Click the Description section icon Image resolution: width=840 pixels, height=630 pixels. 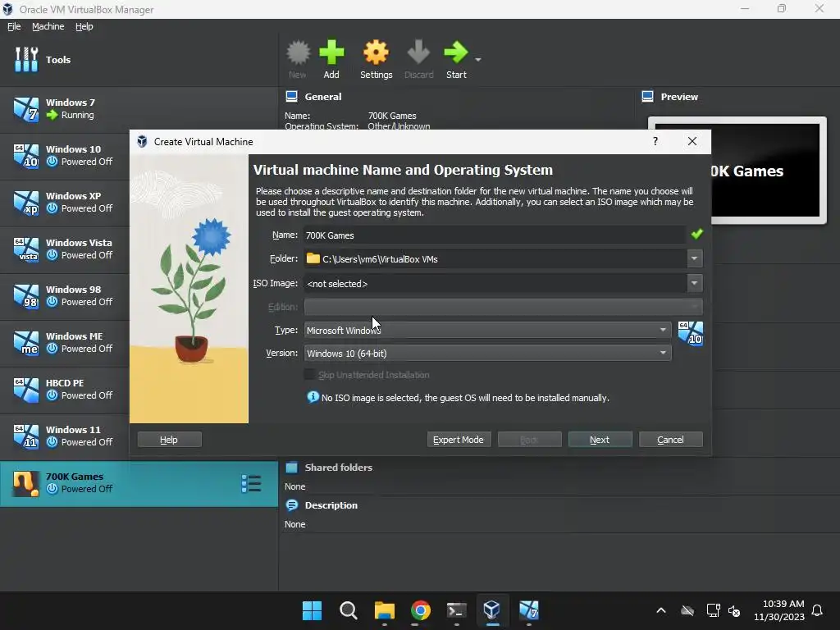coord(291,505)
